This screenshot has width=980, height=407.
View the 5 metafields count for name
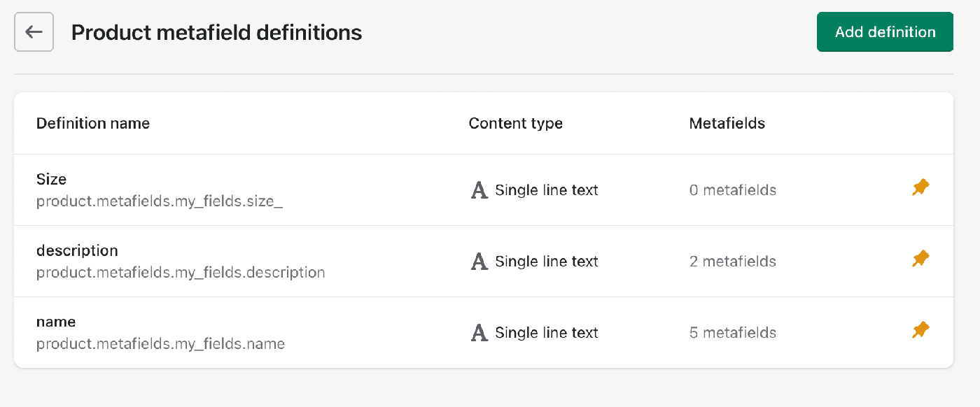[x=733, y=333]
